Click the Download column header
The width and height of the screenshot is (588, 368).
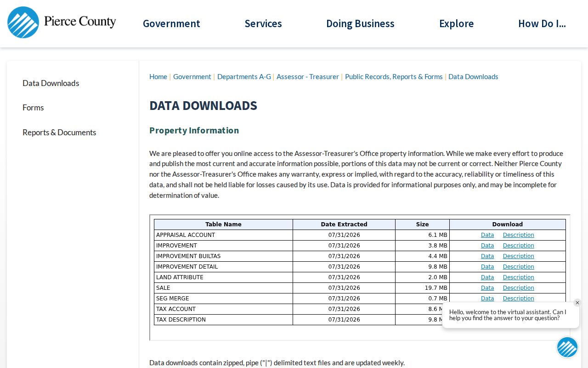tap(508, 224)
